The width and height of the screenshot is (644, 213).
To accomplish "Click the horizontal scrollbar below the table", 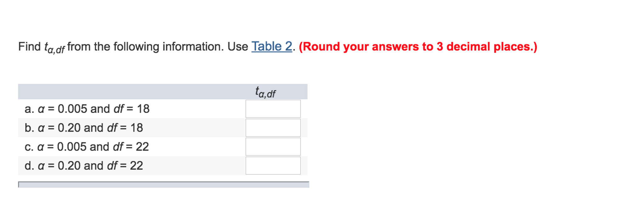I will tap(164, 184).
